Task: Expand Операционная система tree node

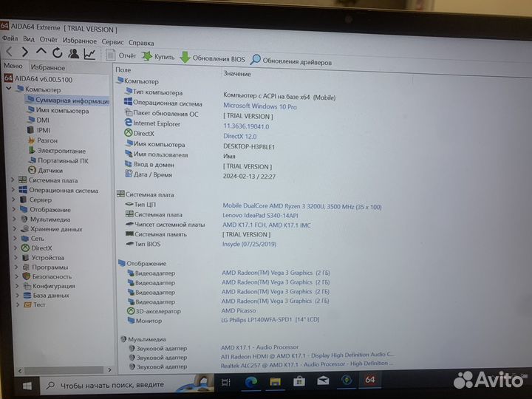Action: click(13, 189)
